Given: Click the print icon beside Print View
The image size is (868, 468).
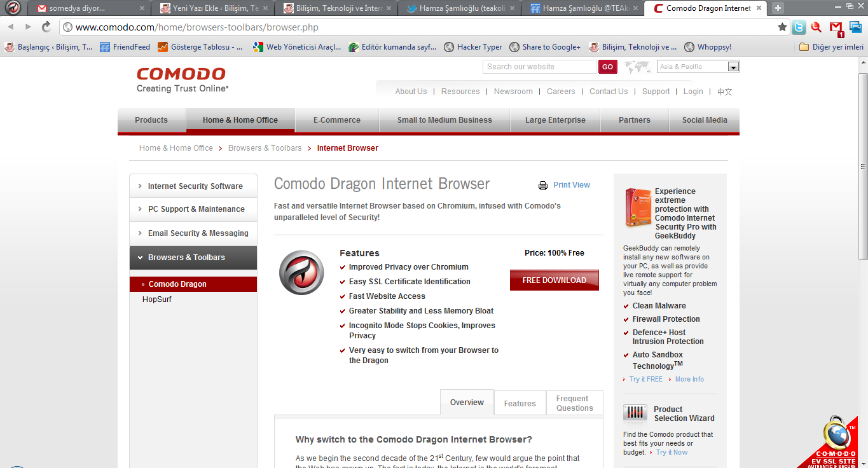Looking at the screenshot, I should 543,186.
